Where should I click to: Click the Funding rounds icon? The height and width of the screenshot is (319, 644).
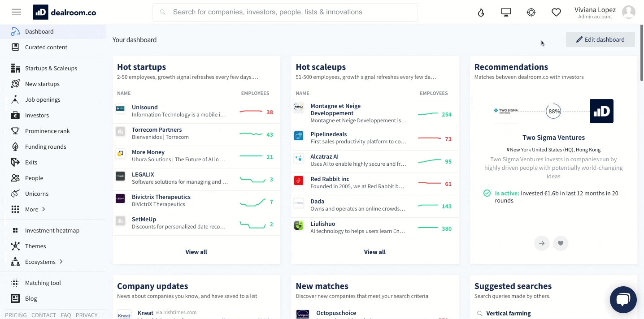coord(15,147)
